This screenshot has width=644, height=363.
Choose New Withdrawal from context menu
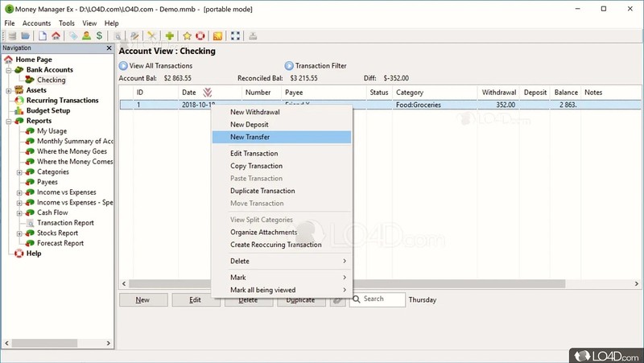pyautogui.click(x=282, y=112)
